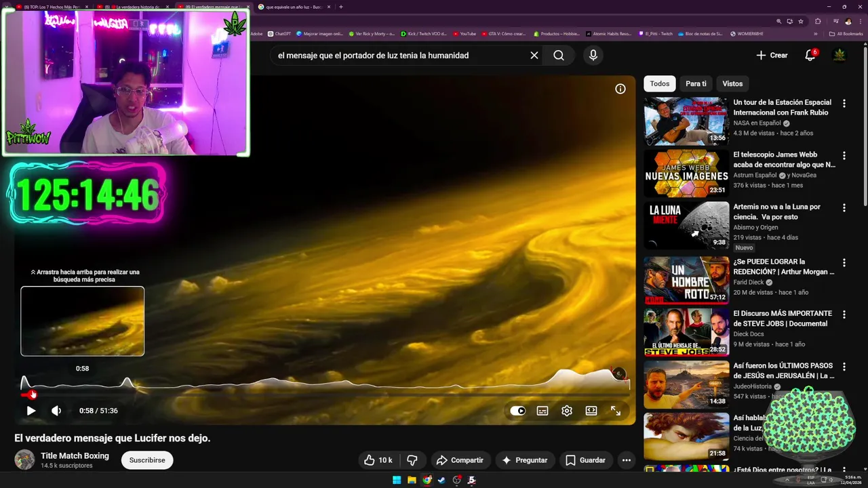Screen dimensions: 868x488
Task: Open the Crear menu
Action: tap(772, 56)
